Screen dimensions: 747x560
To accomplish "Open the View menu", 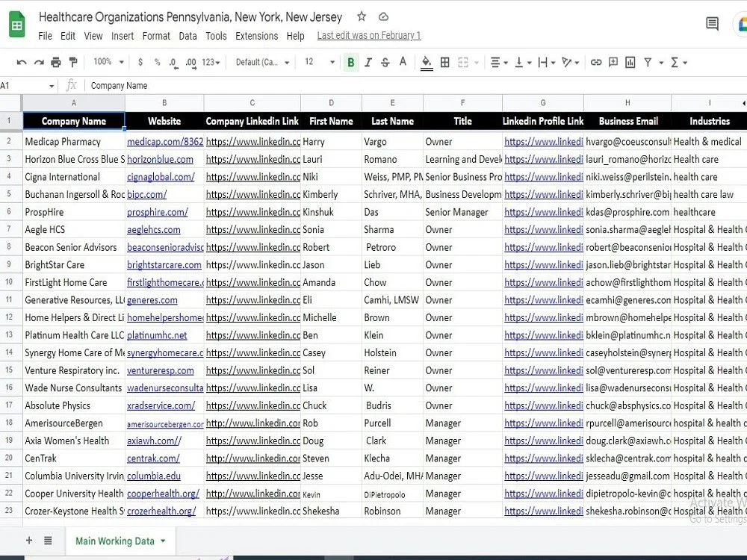I will (x=93, y=36).
